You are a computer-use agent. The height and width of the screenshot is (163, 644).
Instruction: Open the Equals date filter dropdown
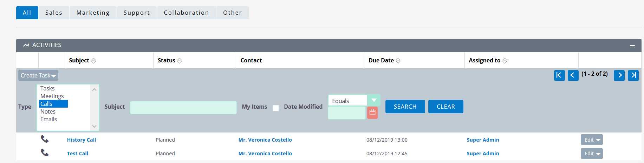pyautogui.click(x=374, y=101)
